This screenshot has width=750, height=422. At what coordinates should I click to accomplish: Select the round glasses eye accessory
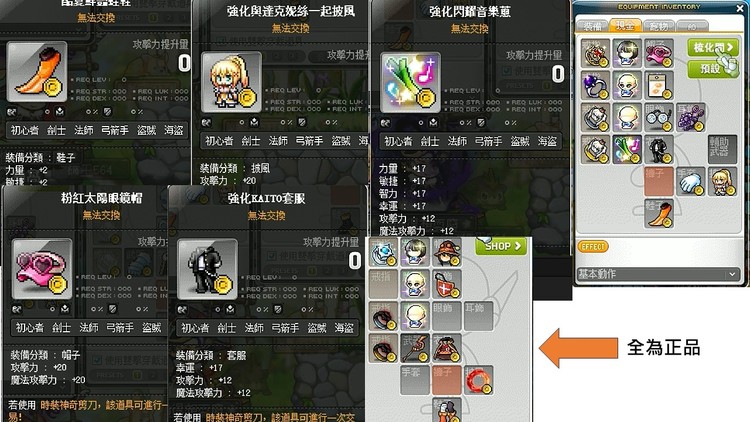pyautogui.click(x=659, y=117)
